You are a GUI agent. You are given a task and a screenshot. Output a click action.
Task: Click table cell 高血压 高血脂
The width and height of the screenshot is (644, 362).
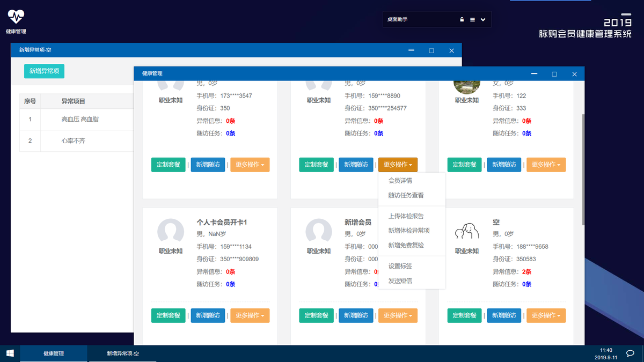(80, 119)
